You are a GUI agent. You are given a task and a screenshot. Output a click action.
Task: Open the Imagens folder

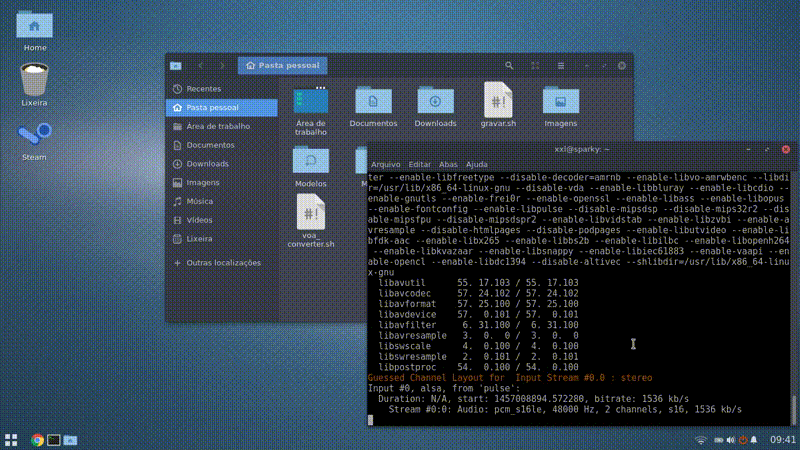pyautogui.click(x=560, y=103)
